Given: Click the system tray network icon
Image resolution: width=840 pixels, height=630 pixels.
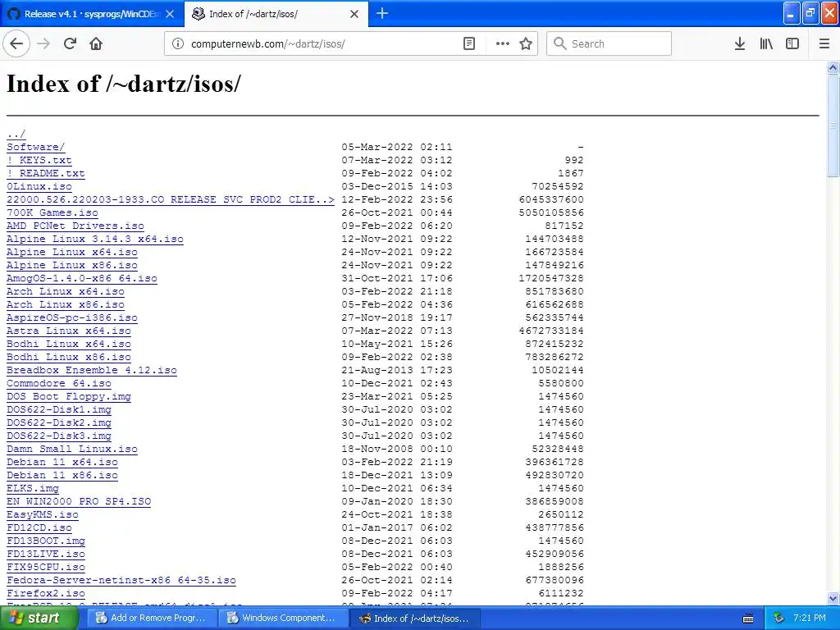Looking at the screenshot, I should 778,619.
